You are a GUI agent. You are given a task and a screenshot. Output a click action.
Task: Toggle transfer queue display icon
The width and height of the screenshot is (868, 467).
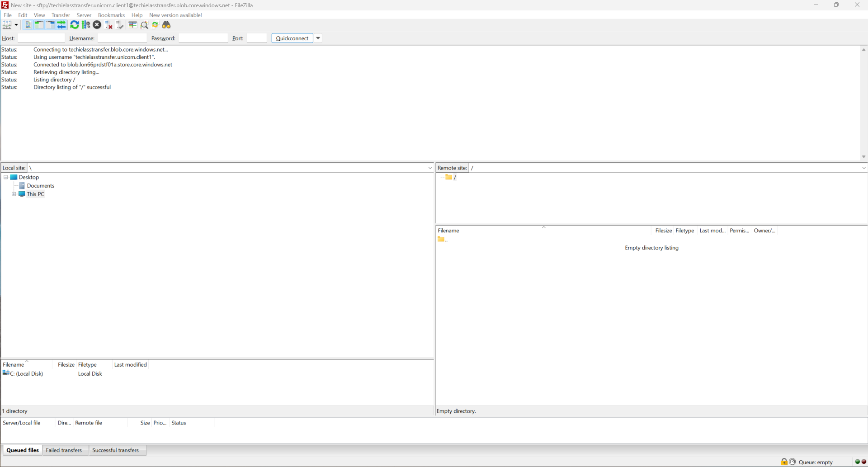pyautogui.click(x=61, y=25)
